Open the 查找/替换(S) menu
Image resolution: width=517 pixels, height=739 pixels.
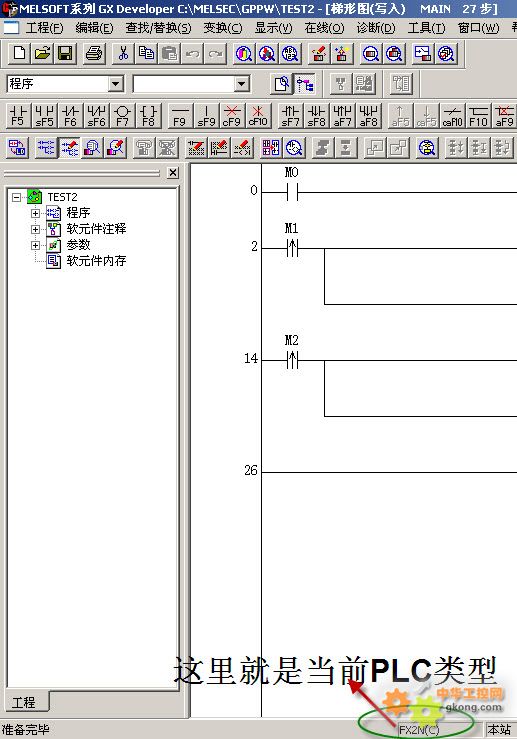[x=158, y=28]
